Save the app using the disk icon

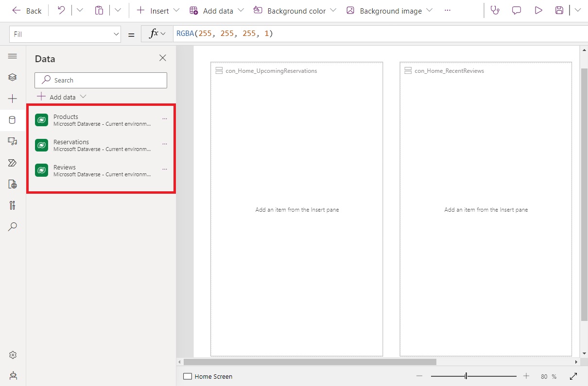tap(559, 10)
